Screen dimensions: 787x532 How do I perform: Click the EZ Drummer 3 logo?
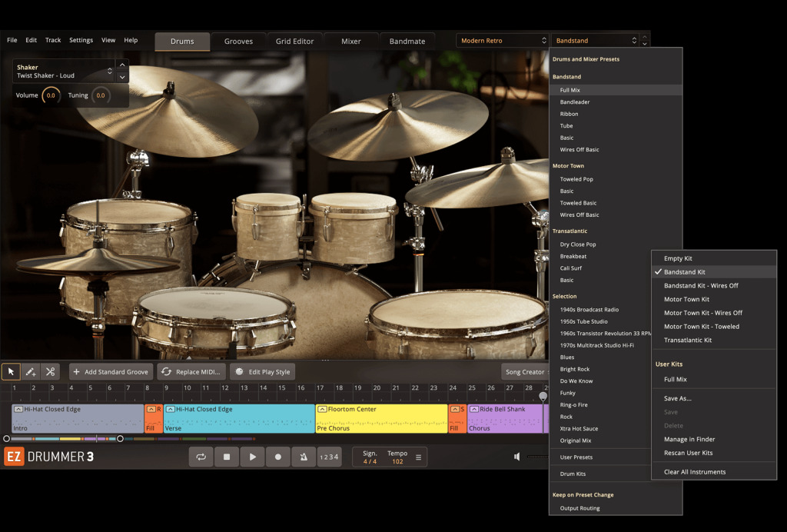[x=48, y=457]
